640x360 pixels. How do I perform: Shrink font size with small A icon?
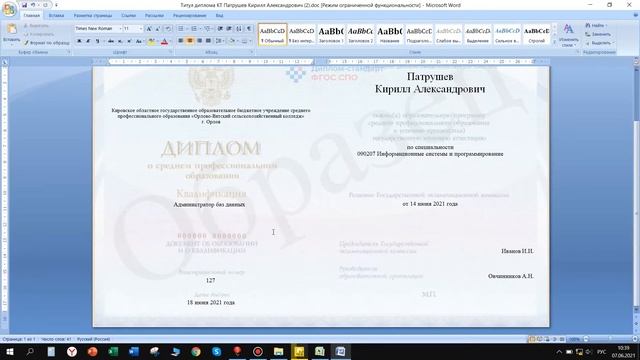[158, 29]
